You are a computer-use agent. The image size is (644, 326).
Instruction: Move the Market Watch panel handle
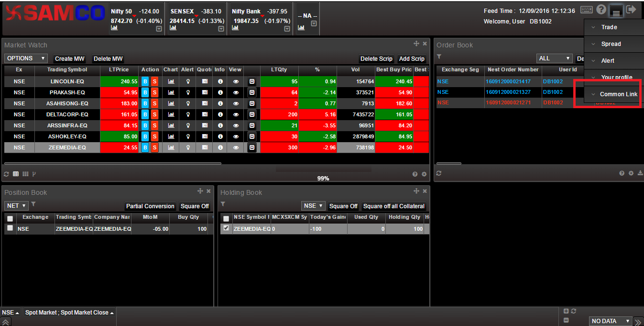[416, 44]
